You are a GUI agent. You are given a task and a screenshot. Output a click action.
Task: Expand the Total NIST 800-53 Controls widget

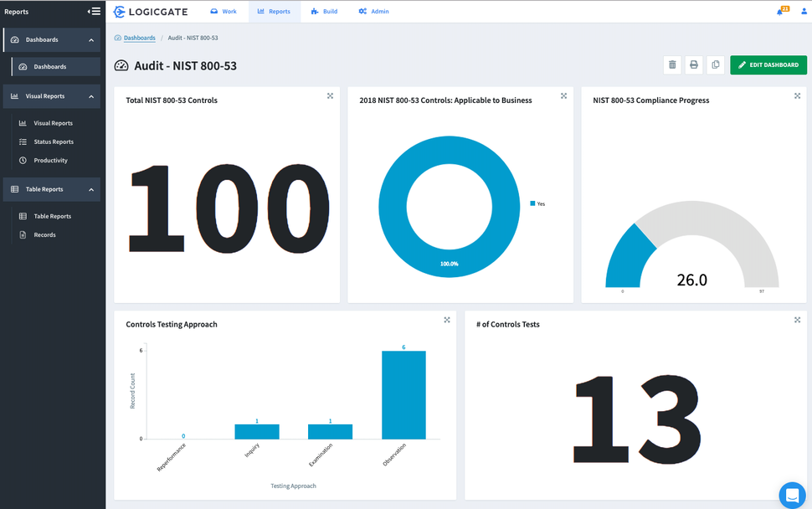pos(330,96)
